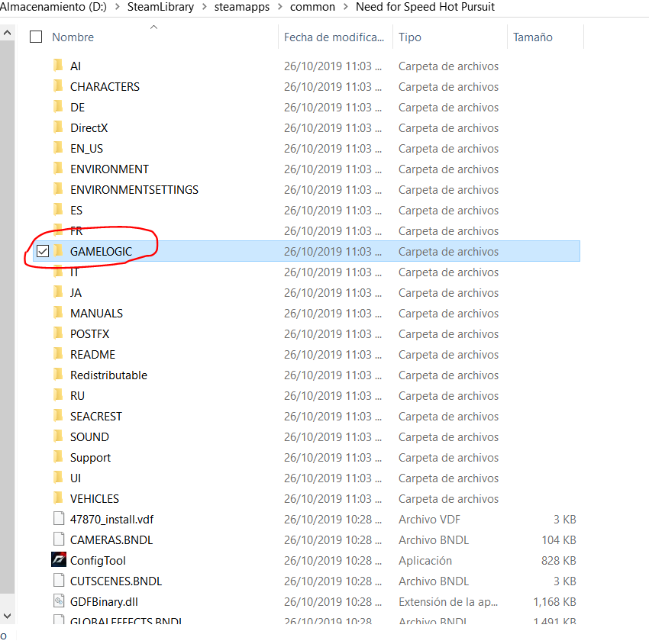Click the scrollbar down arrow
This screenshot has height=644, width=649.
point(7,616)
